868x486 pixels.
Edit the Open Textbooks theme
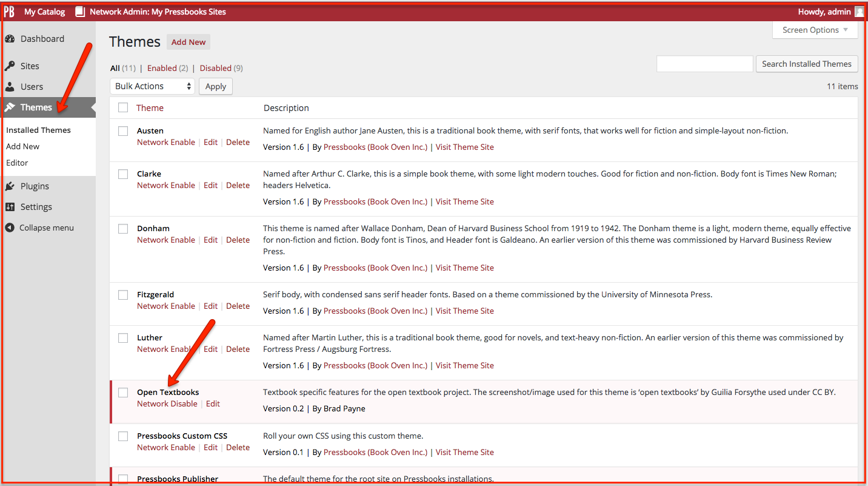213,403
